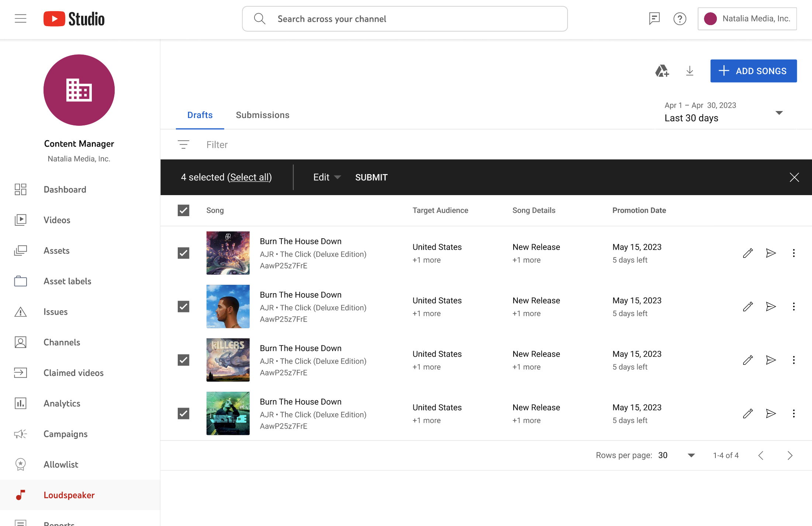Open Analytics in the sidebar
This screenshot has height=526, width=812.
(62, 404)
